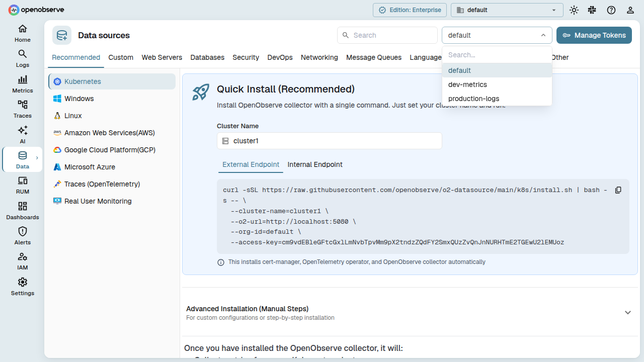Click the Slack community icon
Image resolution: width=644 pixels, height=362 pixels.
592,10
